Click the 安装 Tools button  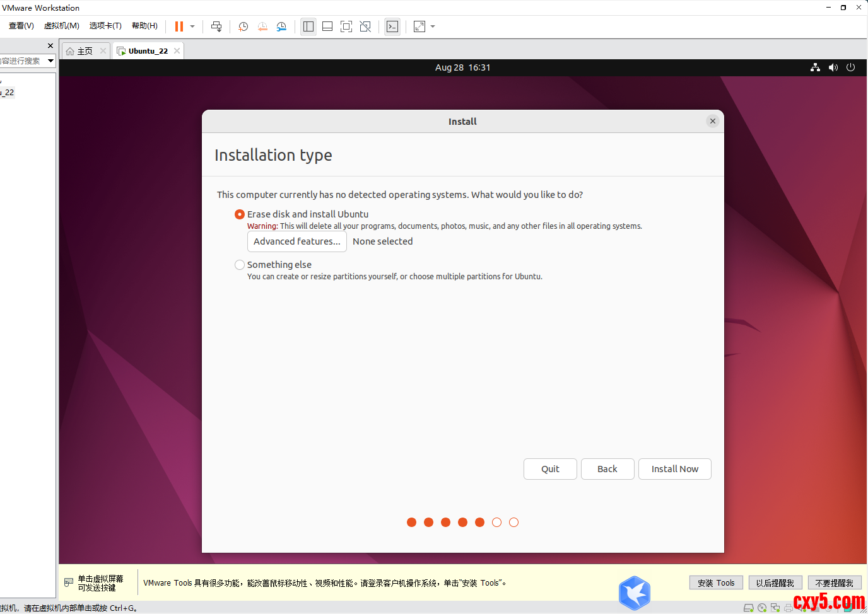[716, 583]
